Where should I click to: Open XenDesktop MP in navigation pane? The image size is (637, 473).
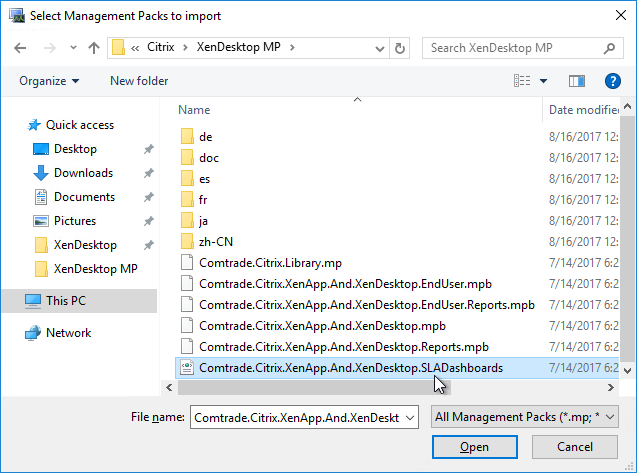tap(95, 269)
